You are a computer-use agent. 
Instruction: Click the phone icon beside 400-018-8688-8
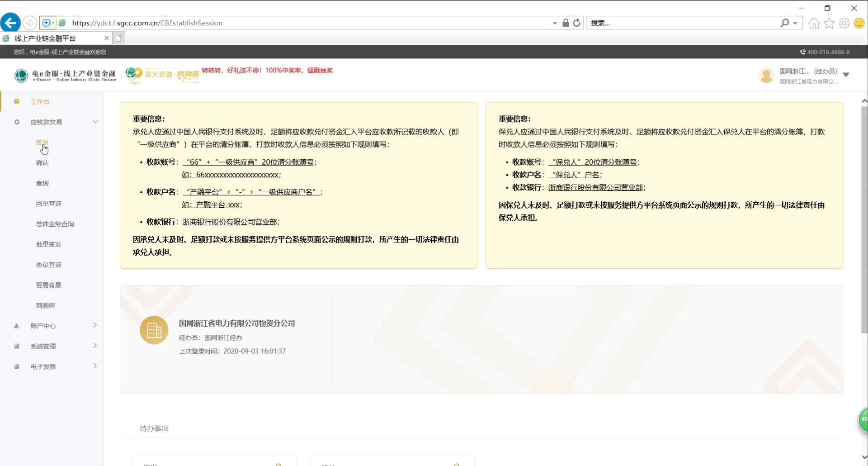pos(802,52)
